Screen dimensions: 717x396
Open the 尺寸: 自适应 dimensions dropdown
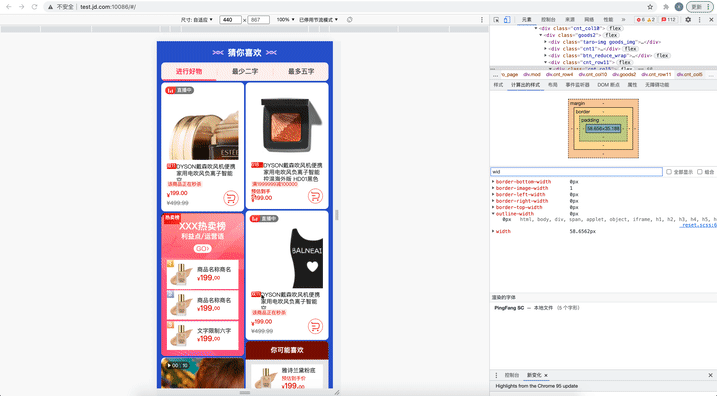197,20
